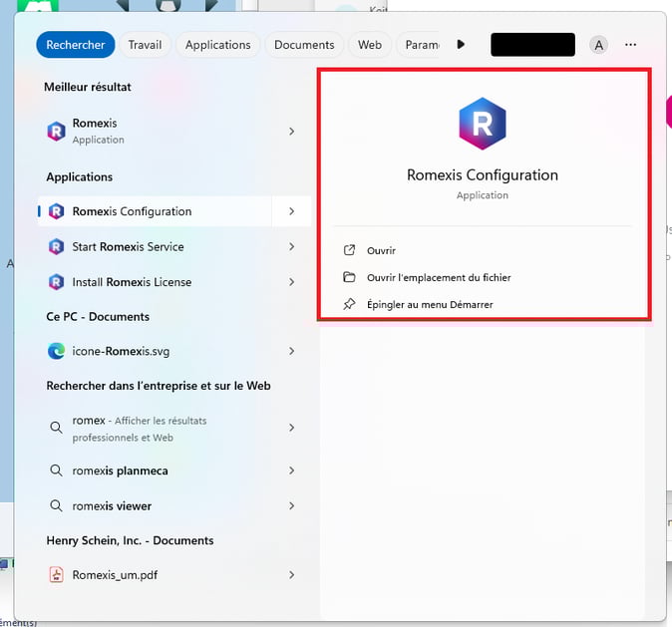Click Ouvrir to launch Romexis Configuration
This screenshot has height=627, width=672.
click(x=381, y=250)
